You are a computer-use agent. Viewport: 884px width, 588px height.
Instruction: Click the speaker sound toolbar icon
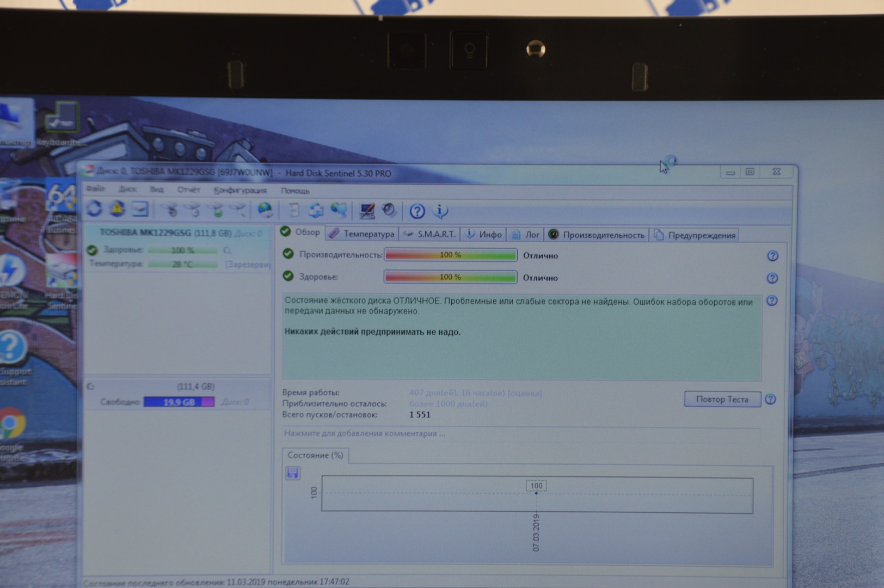(x=389, y=210)
